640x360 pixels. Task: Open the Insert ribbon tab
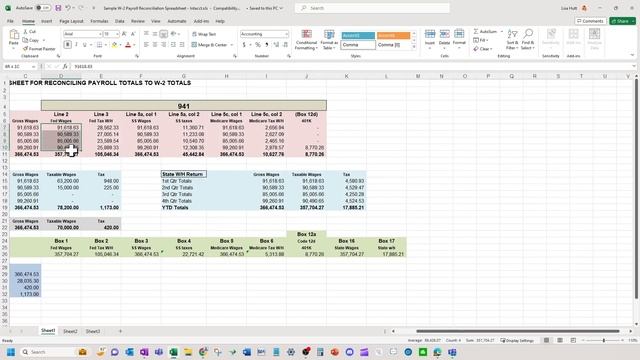coord(47,21)
